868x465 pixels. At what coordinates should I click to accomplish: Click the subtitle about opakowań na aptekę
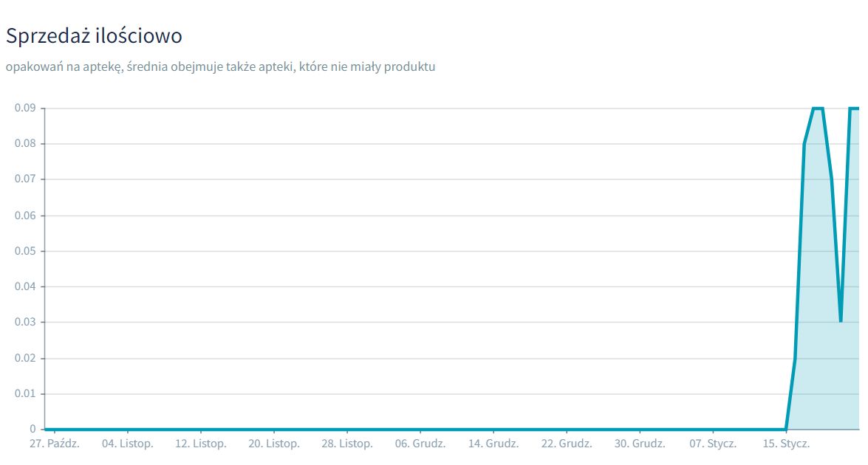pyautogui.click(x=220, y=67)
